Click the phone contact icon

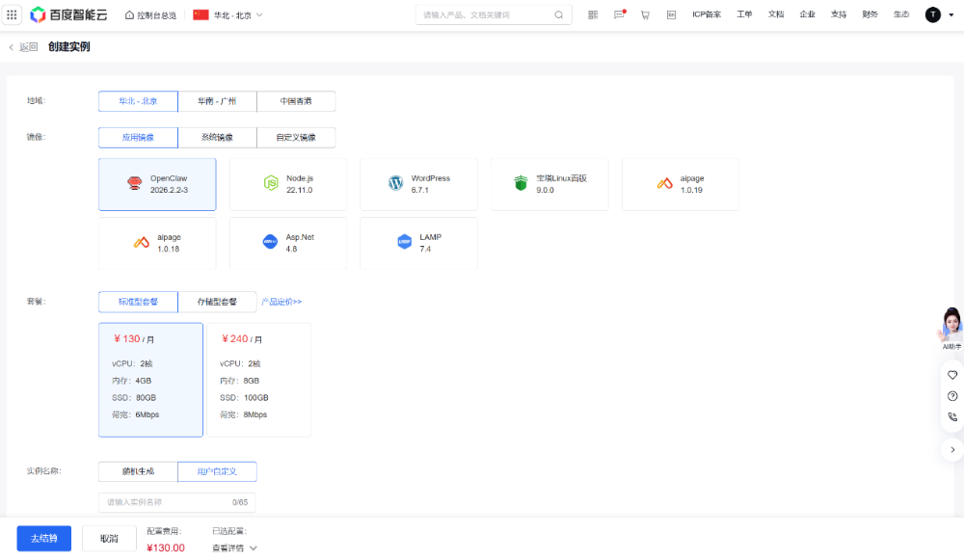952,417
